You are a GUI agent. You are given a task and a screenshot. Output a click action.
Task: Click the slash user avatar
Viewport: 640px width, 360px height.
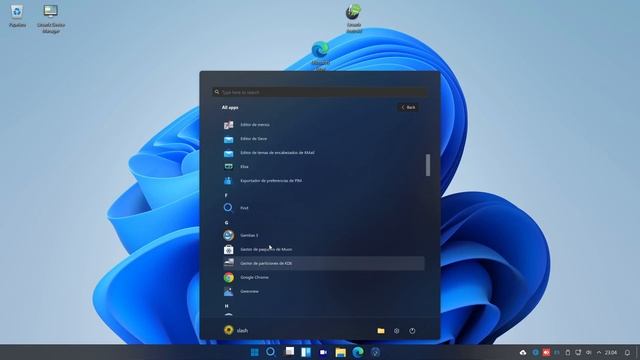[x=229, y=330]
